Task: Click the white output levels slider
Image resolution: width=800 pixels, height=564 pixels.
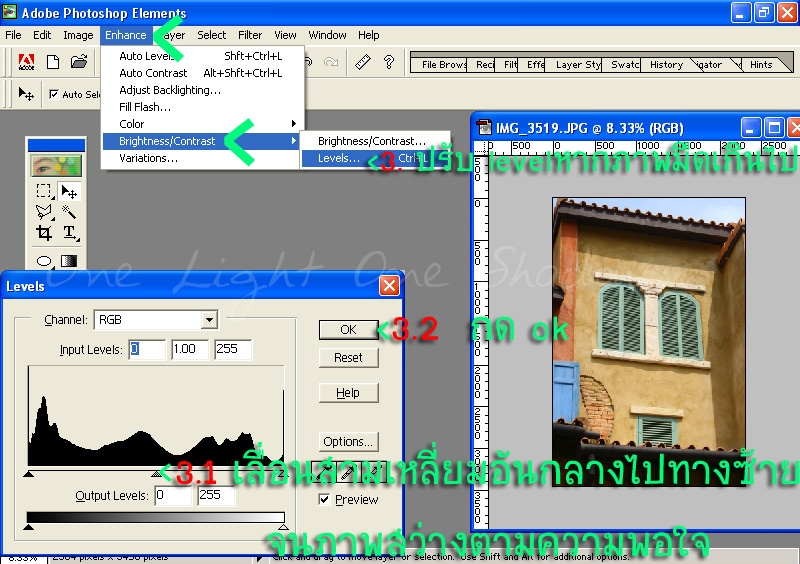Action: coord(283,527)
